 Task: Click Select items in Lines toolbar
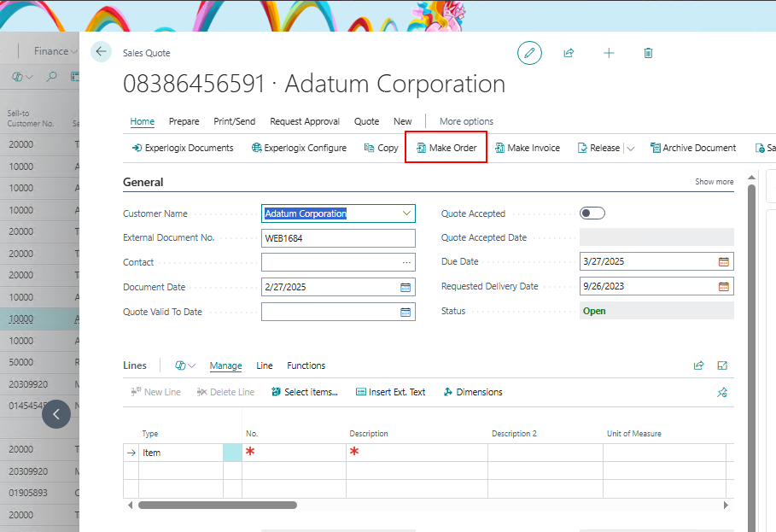point(305,392)
